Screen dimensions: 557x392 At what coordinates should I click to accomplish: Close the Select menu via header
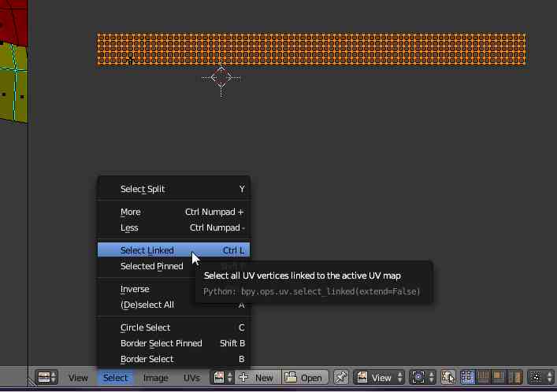115,378
